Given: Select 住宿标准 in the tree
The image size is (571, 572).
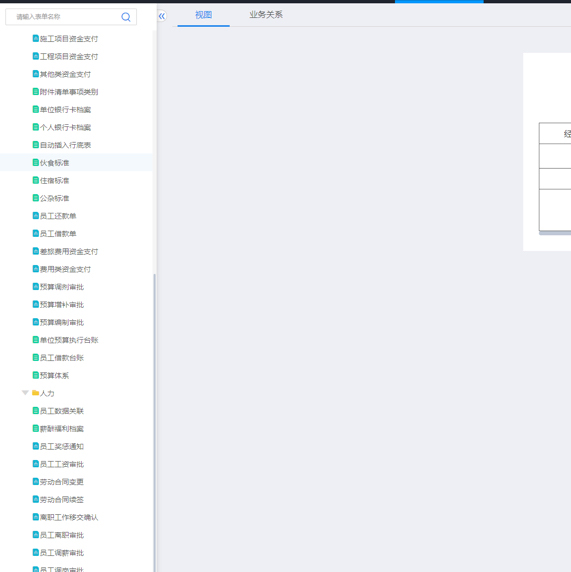Looking at the screenshot, I should (54, 181).
